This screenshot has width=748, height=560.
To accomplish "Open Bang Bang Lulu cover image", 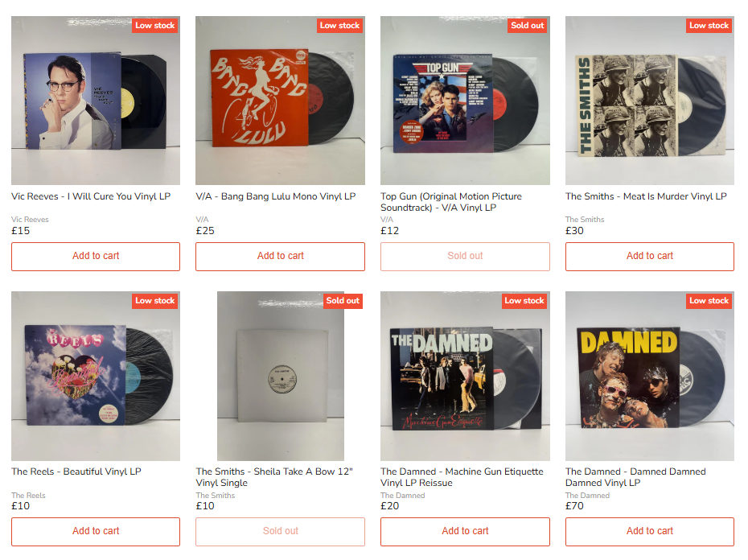I will tap(280, 101).
